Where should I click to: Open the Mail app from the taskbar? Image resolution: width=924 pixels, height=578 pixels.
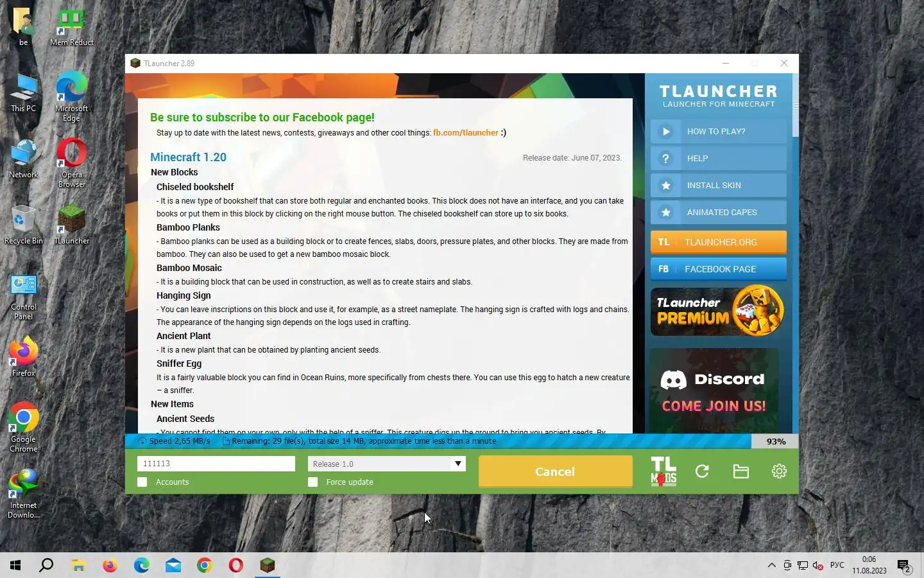(173, 565)
